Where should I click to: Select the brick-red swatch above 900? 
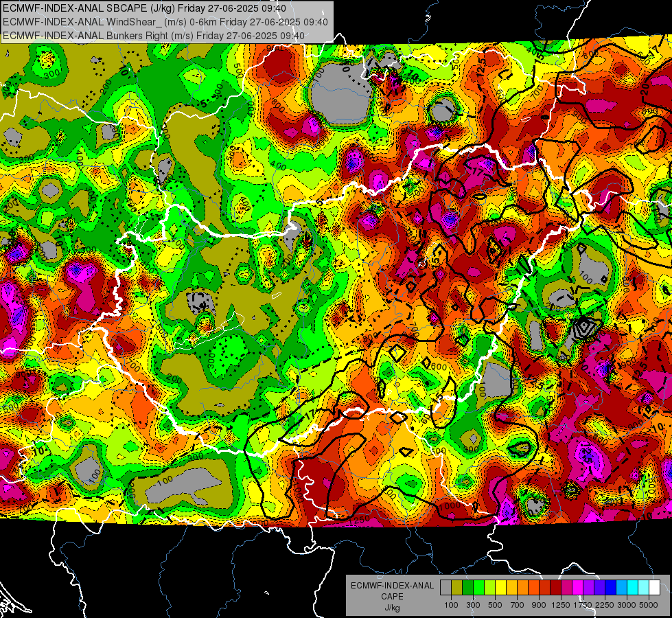(545, 587)
